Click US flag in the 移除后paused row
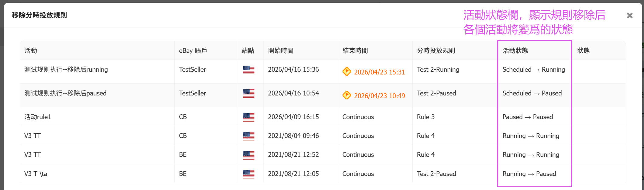 click(249, 94)
